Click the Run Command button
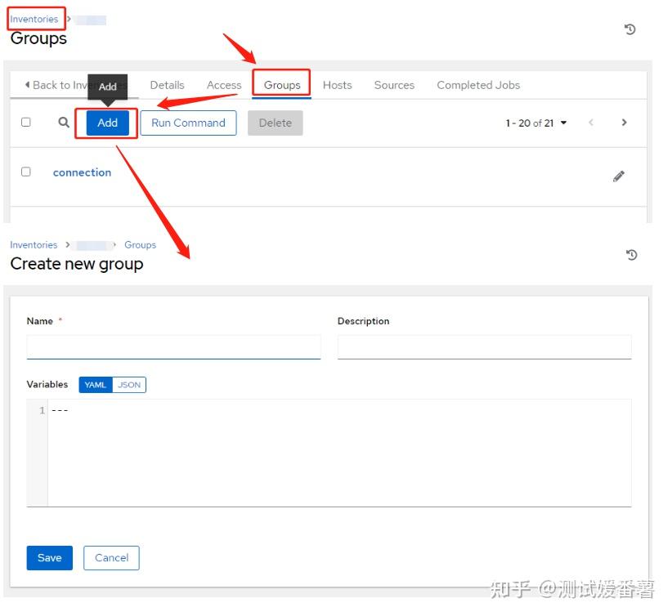The width and height of the screenshot is (672, 616). (188, 122)
